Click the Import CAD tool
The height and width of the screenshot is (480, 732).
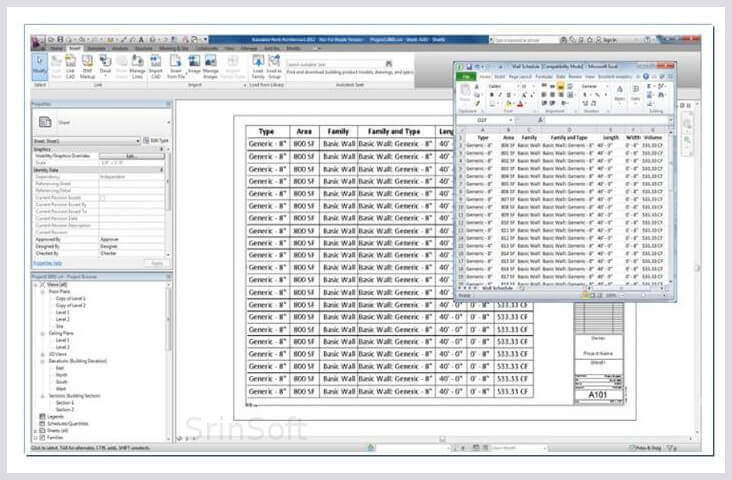tap(155, 67)
